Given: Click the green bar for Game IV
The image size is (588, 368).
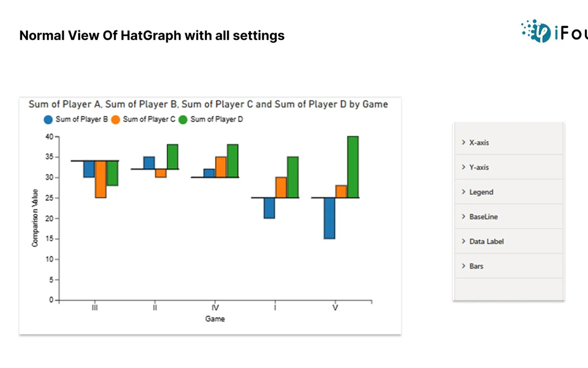Looking at the screenshot, I should pos(233,161).
